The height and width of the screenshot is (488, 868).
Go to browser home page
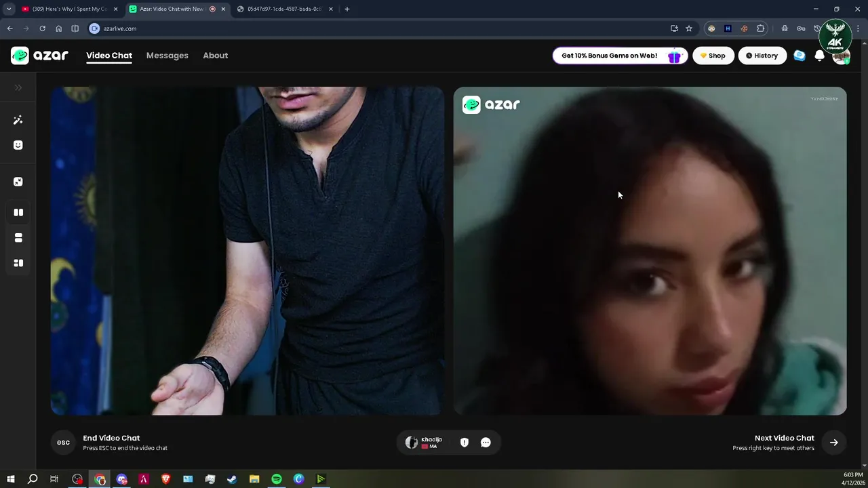(58, 28)
